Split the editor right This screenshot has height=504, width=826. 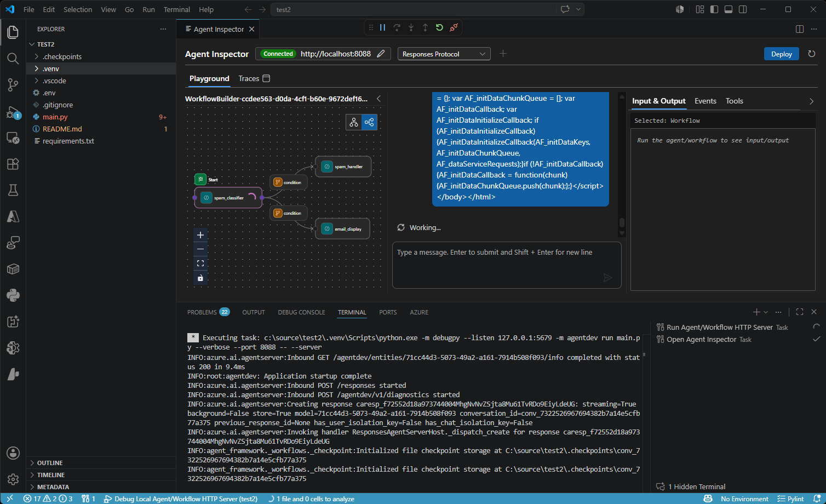pos(800,29)
